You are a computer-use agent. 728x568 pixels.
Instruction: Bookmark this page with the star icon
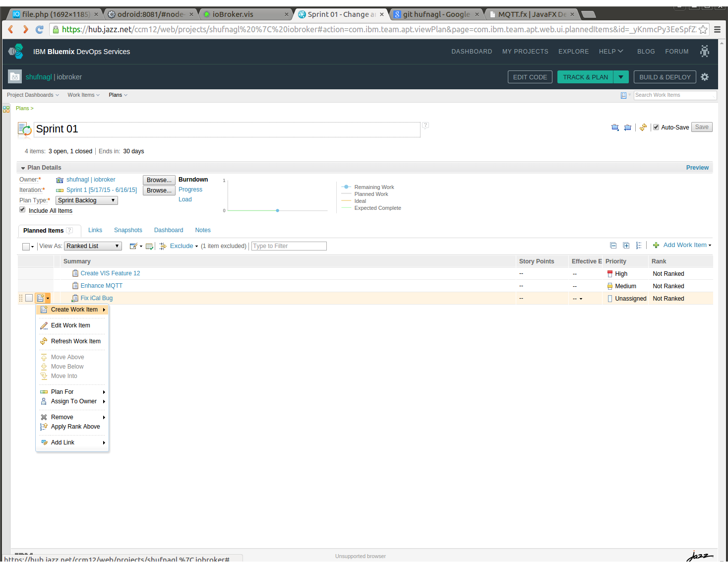point(703,30)
